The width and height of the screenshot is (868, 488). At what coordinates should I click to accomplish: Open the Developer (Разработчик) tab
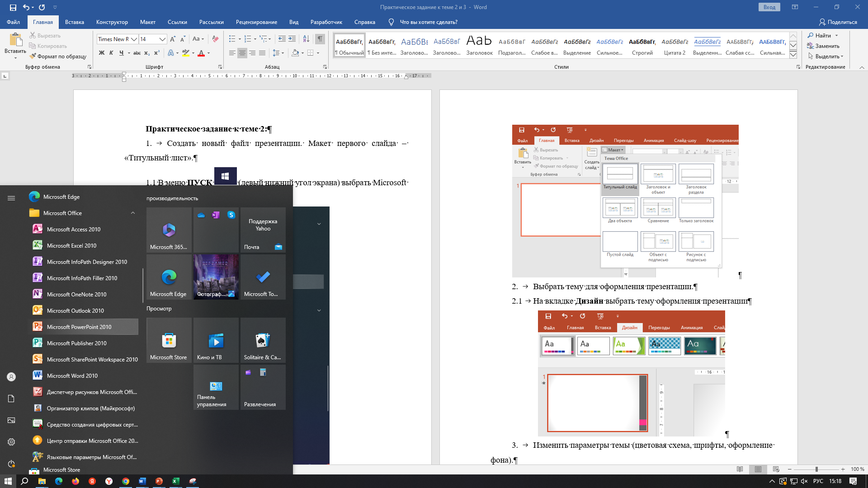click(x=326, y=22)
